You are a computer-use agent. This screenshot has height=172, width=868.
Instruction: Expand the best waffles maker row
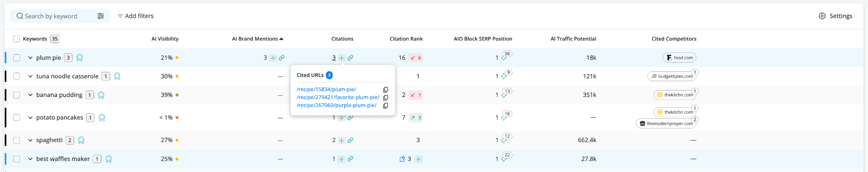pos(30,159)
